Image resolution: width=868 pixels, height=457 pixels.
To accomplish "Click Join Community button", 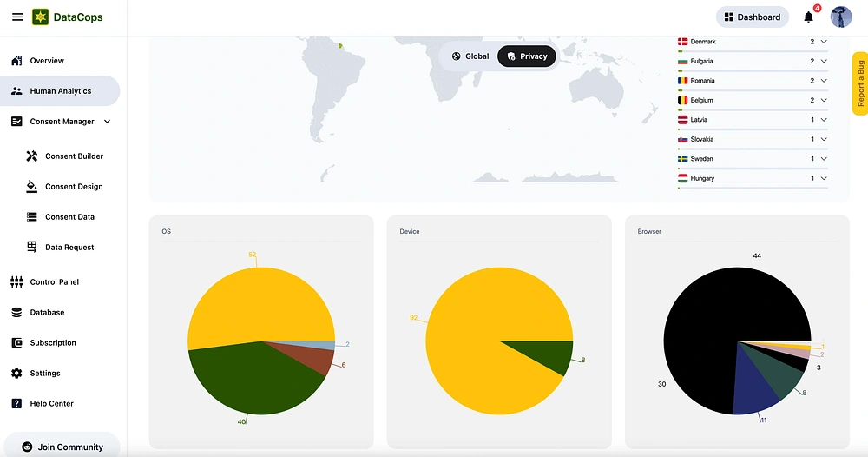I will click(62, 446).
